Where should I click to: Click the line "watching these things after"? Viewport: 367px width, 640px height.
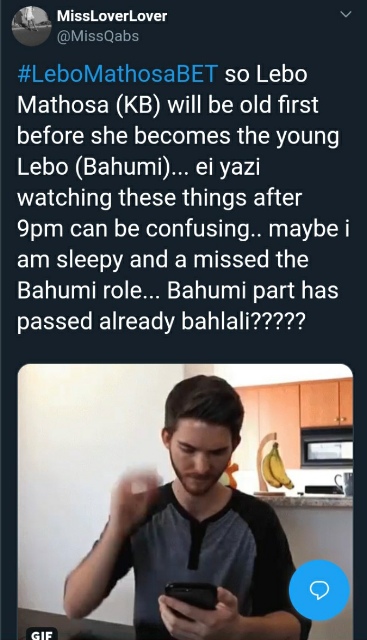pyautogui.click(x=159, y=198)
